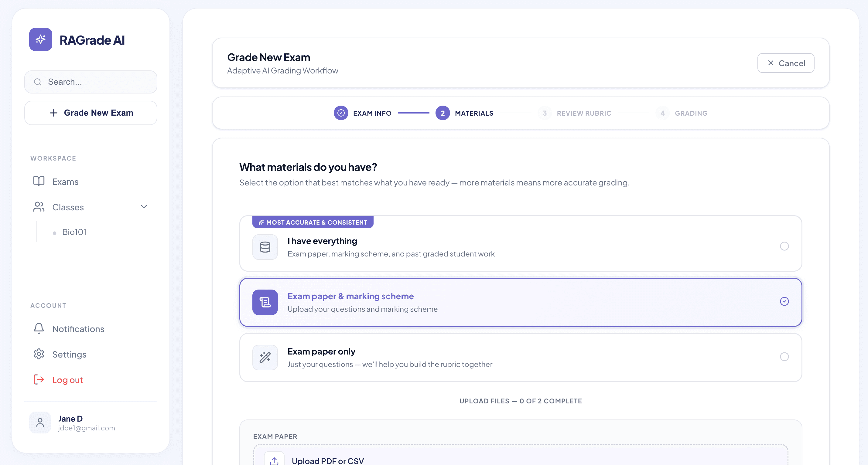Open the Materials step number 2
This screenshot has width=868, height=465.
coord(464,113)
